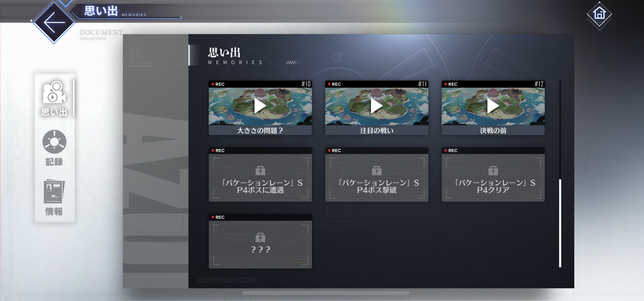Open the 記録 disc icon in sidebar
The height and width of the screenshot is (301, 644).
54,142
